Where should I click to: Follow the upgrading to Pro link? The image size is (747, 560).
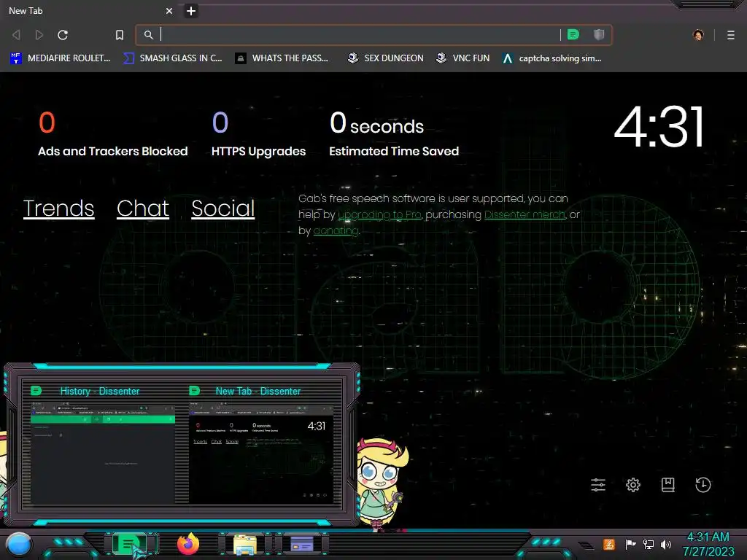tap(379, 215)
